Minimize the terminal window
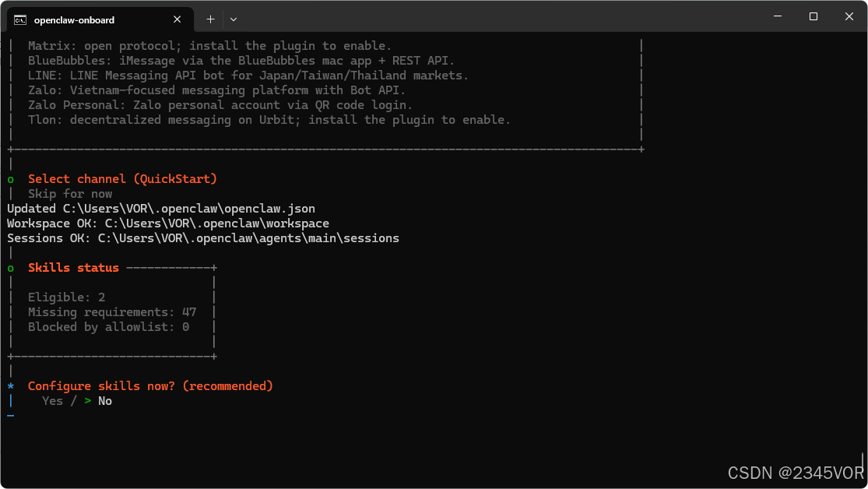868x489 pixels. pos(778,16)
